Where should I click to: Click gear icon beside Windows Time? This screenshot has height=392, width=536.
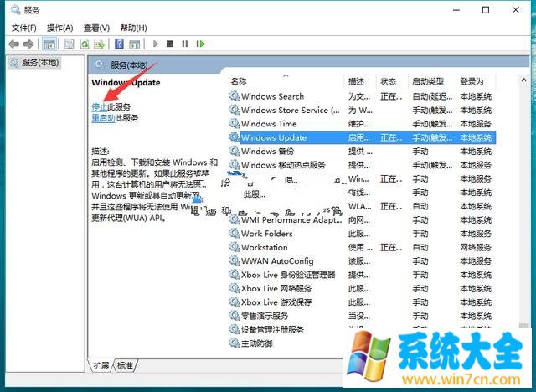pos(234,123)
